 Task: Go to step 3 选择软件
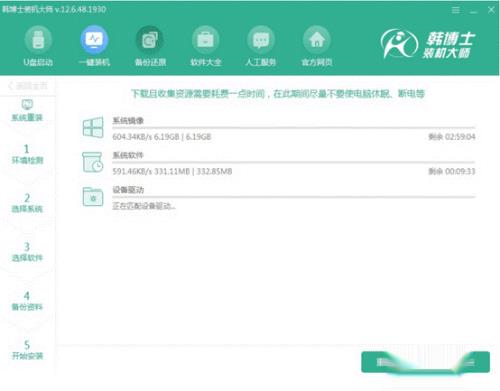click(x=27, y=252)
